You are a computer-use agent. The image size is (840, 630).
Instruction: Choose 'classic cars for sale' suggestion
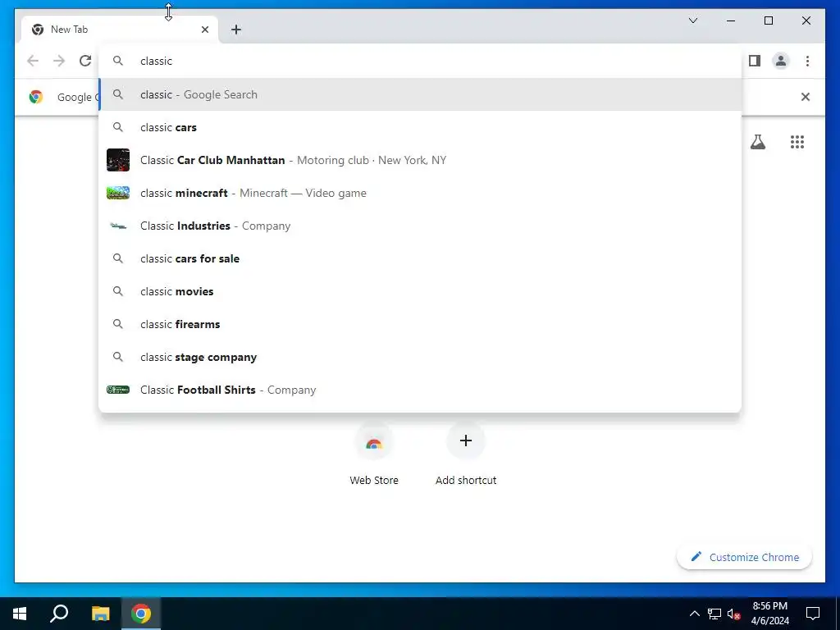pos(420,258)
